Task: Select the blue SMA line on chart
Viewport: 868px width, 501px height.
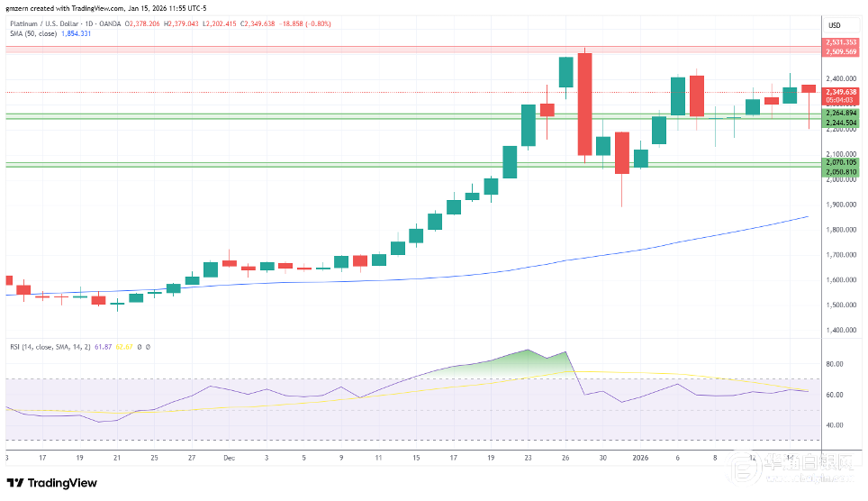Action: coord(630,254)
